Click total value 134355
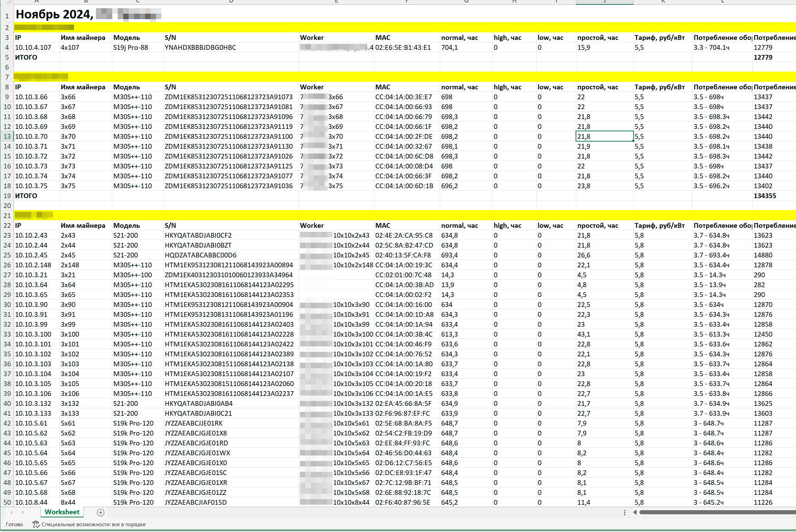The image size is (796, 532). coord(774,196)
